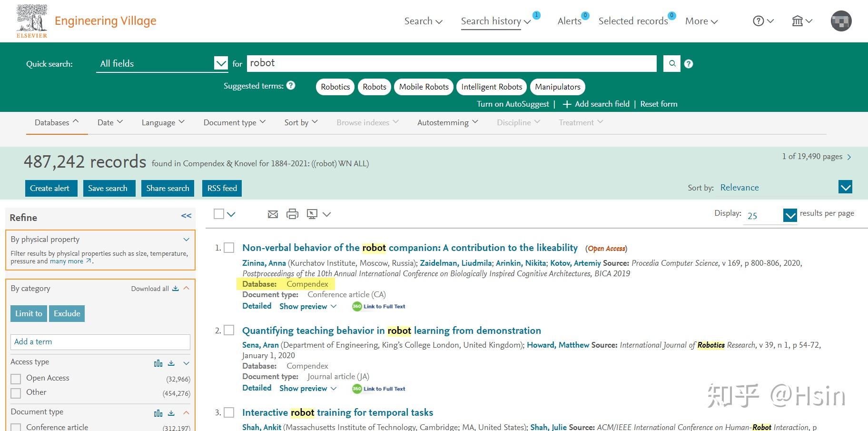Open Alerts from the header
Image resolution: width=868 pixels, height=431 pixels.
point(570,21)
